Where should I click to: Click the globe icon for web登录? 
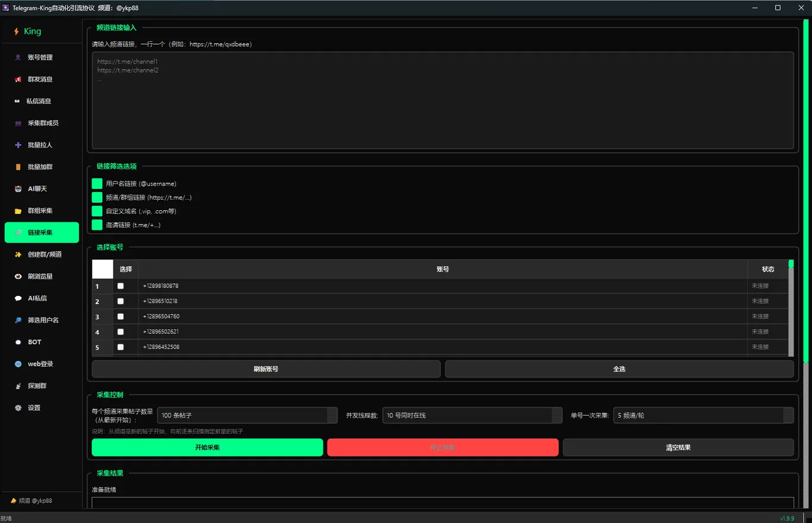(18, 364)
